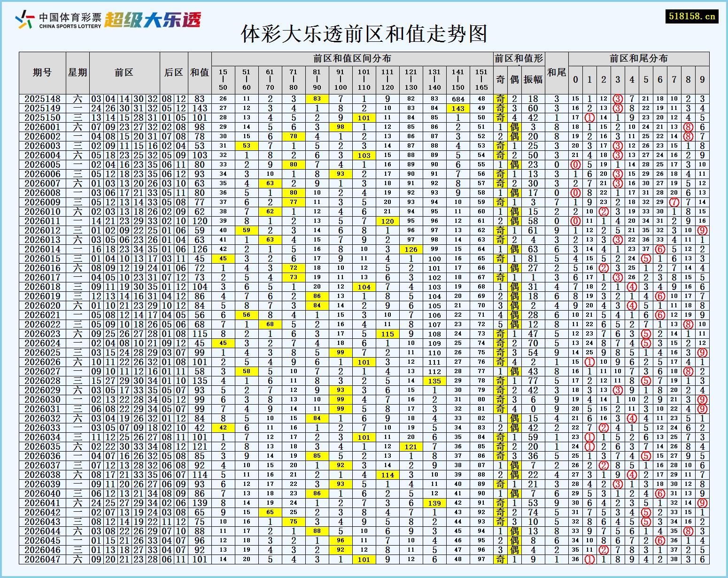Select the 和值 column header

(200, 72)
